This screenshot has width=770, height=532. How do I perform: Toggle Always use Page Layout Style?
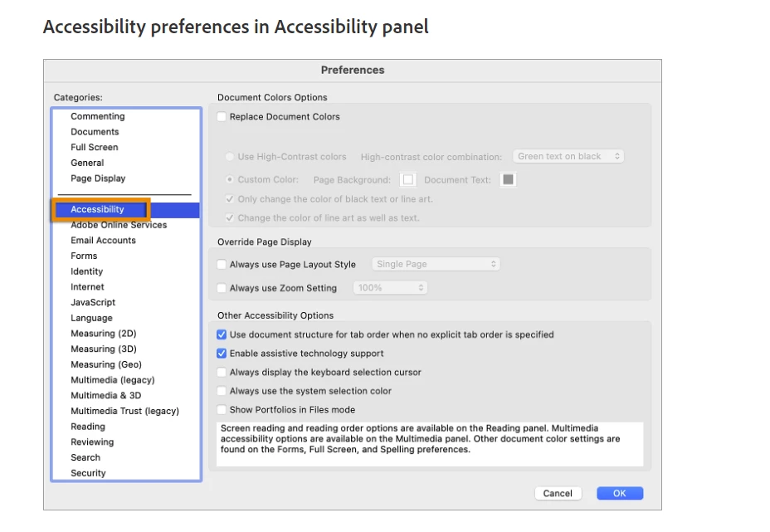tap(222, 265)
